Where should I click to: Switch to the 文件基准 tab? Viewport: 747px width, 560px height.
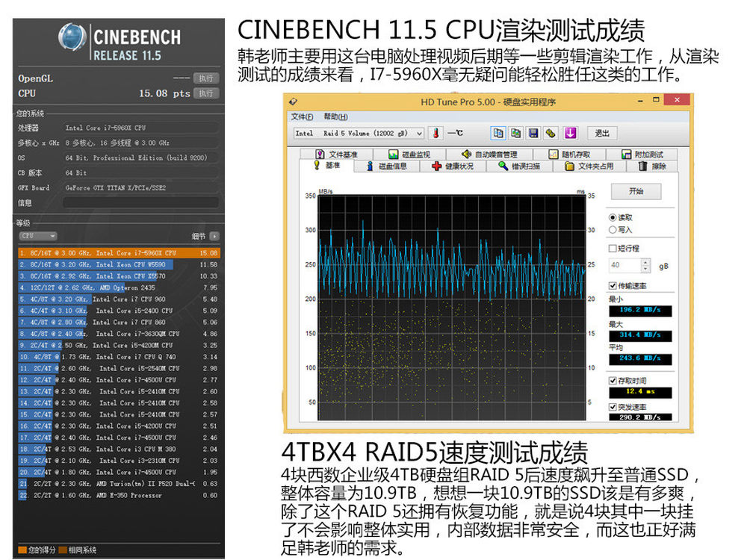(x=336, y=154)
